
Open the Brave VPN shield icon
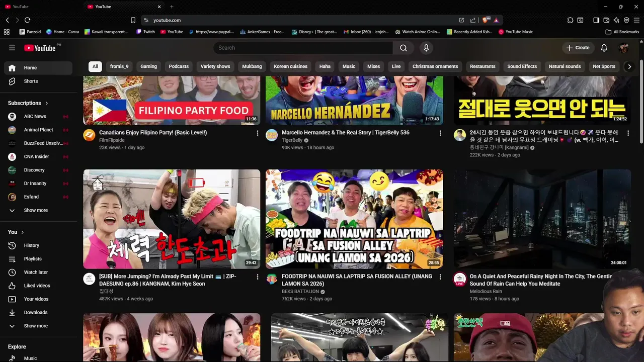click(x=626, y=20)
